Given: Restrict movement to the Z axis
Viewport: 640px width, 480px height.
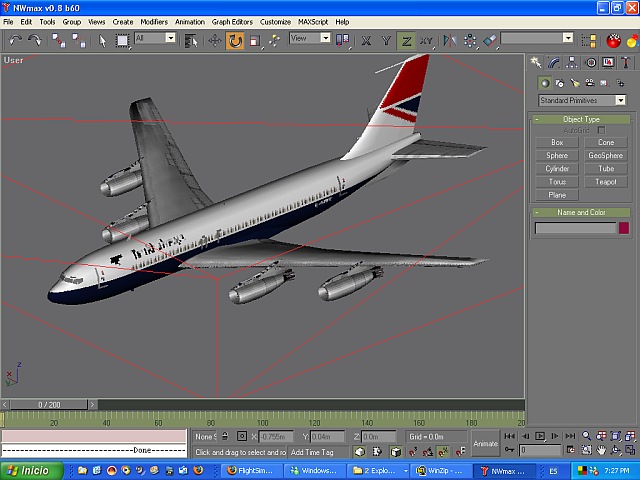Looking at the screenshot, I should [x=406, y=40].
